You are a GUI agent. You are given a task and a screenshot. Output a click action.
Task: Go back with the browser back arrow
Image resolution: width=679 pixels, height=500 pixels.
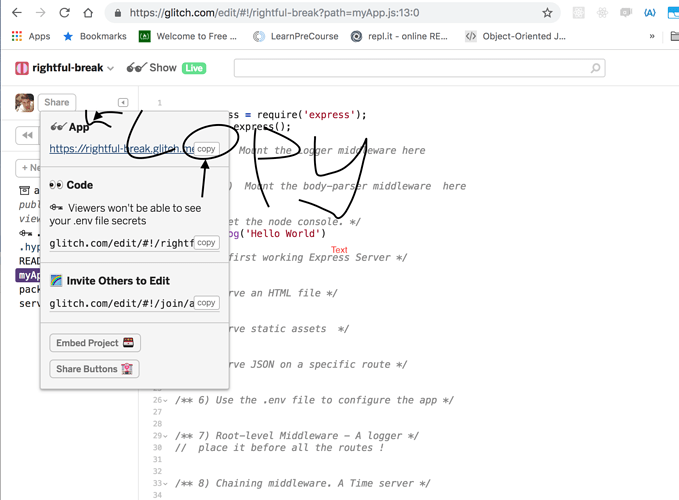pyautogui.click(x=17, y=13)
